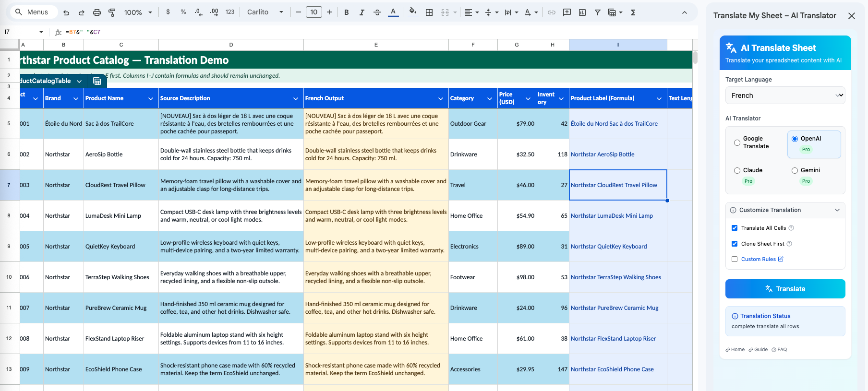Select the Claude translator radio button
The height and width of the screenshot is (391, 868).
(x=737, y=170)
